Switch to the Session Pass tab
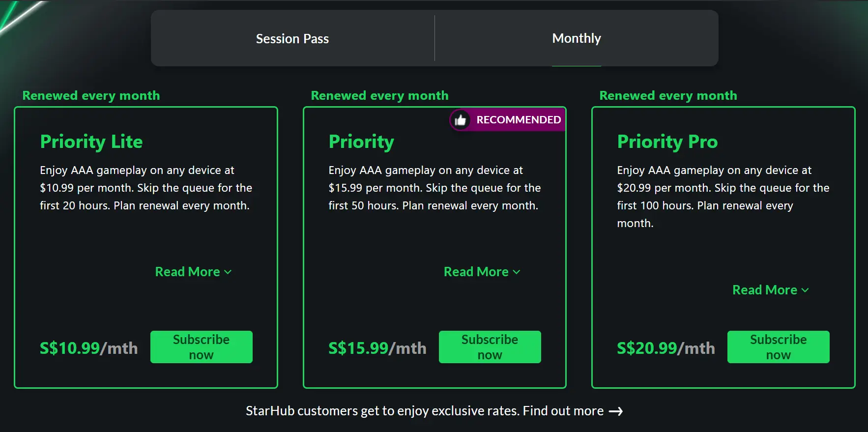868x432 pixels. tap(292, 38)
